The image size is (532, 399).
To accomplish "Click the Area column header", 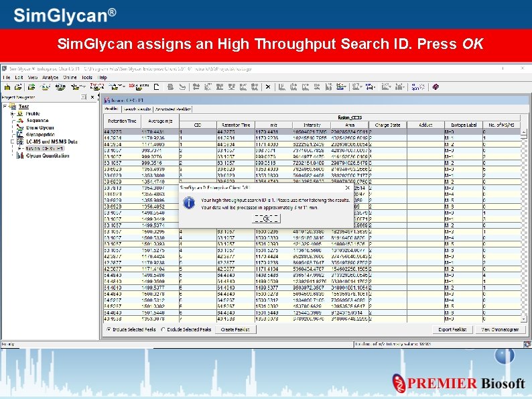I will (350, 125).
